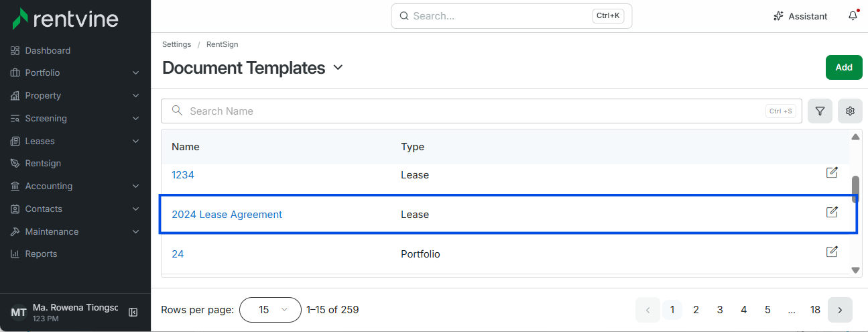Open the Assistant sparkle button
Screen dimensions: 868x332
800,16
